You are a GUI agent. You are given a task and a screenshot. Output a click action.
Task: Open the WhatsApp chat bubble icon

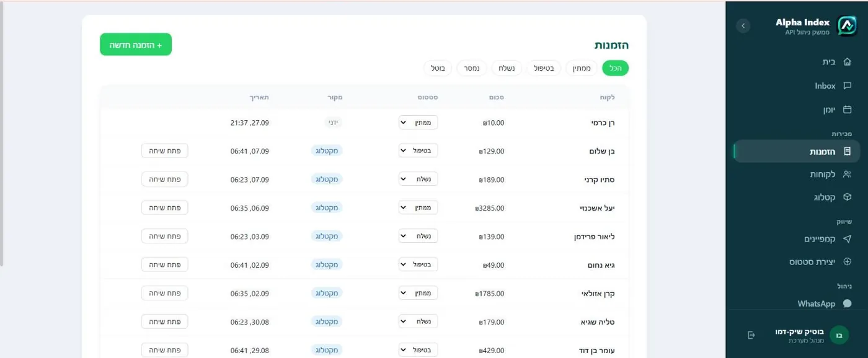point(847,303)
